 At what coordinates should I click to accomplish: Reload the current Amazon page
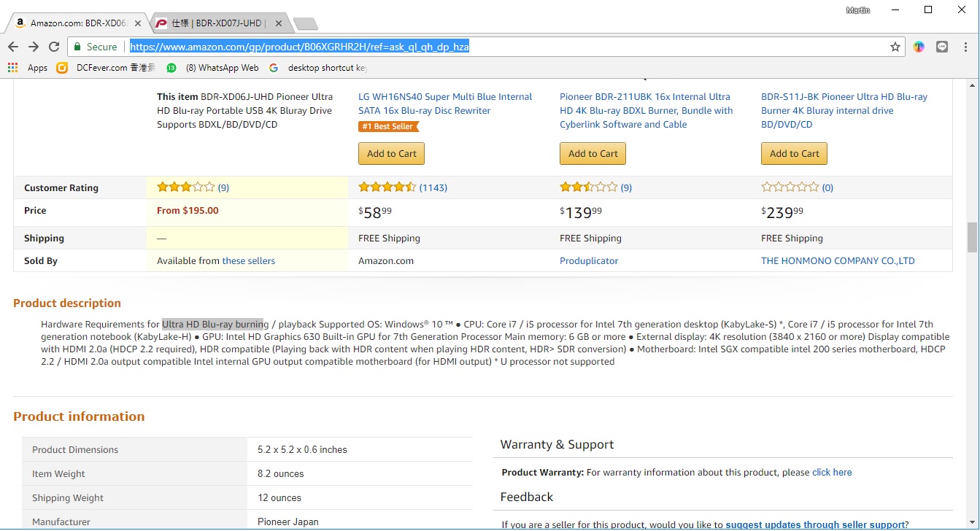pyautogui.click(x=54, y=47)
